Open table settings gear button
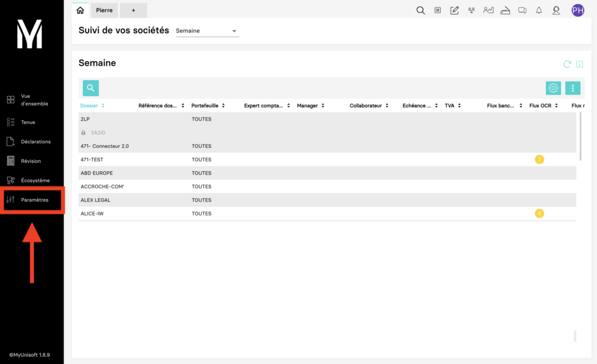This screenshot has width=597, height=364. tap(553, 88)
